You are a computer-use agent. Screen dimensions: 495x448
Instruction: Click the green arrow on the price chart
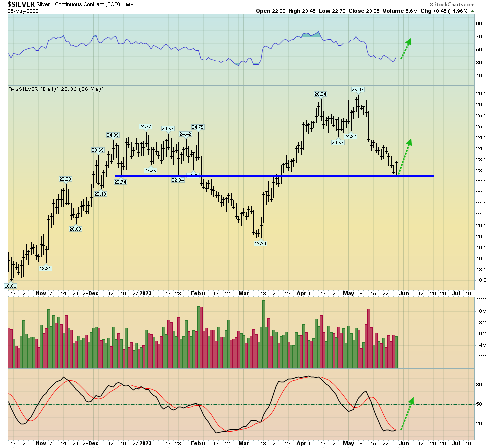coord(404,155)
